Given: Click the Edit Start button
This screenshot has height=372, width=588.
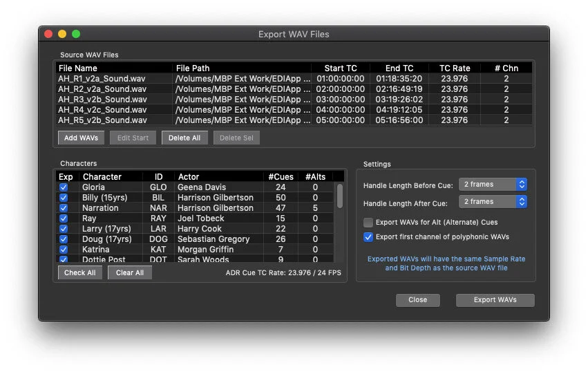Looking at the screenshot, I should [133, 138].
